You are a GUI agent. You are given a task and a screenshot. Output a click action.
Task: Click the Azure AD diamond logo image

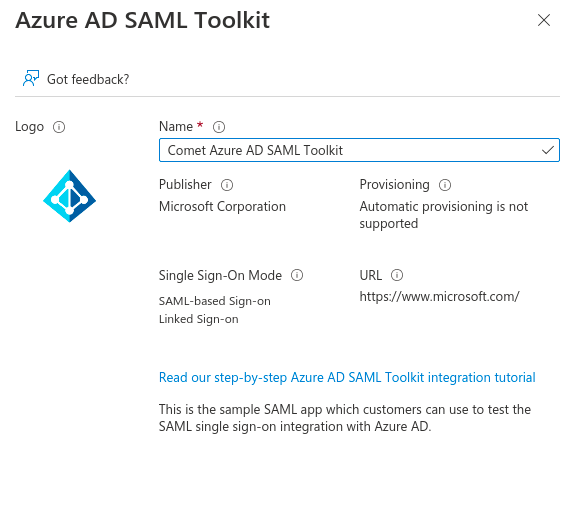point(69,196)
